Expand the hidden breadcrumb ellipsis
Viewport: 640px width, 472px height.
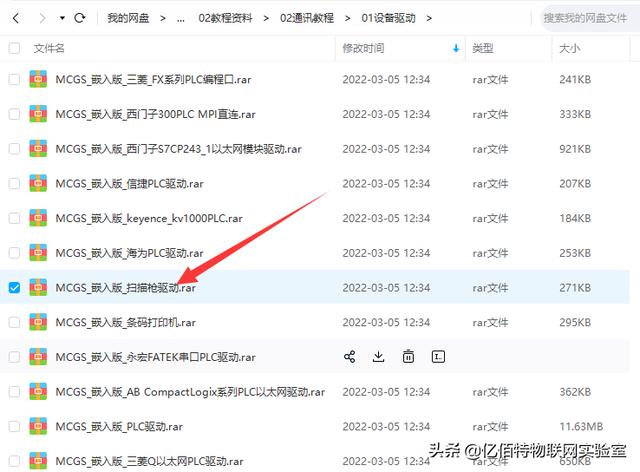click(x=180, y=18)
